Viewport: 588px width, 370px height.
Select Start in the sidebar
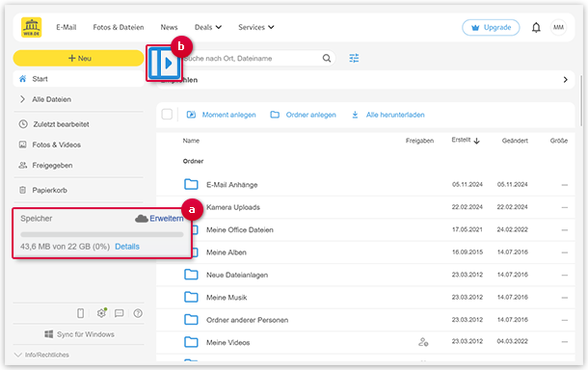[78, 79]
